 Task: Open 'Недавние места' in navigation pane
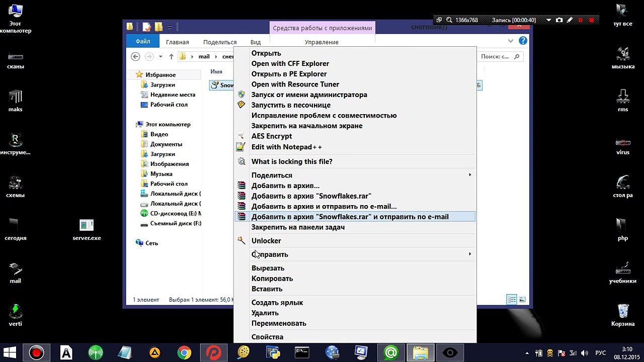(173, 95)
